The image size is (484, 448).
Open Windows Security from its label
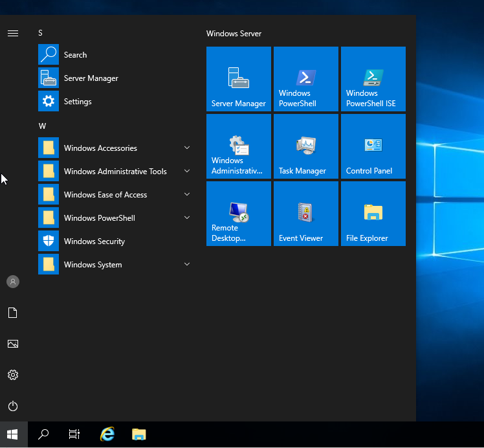[x=94, y=241]
